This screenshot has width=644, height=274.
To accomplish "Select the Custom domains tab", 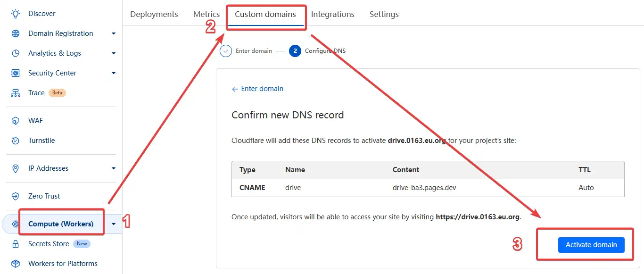I will (x=265, y=14).
